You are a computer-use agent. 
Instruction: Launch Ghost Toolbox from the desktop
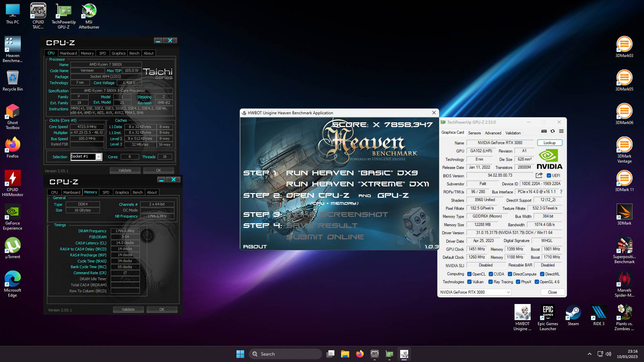pos(12,116)
